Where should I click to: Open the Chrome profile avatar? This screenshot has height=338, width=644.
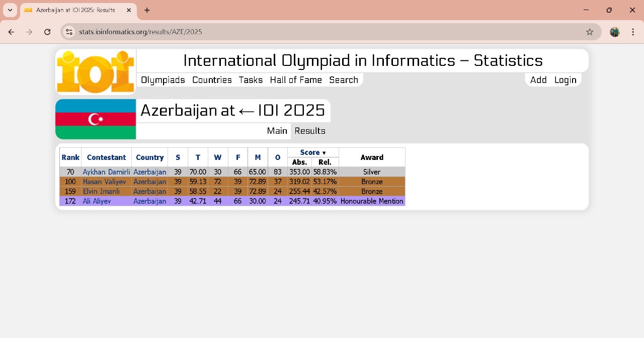(x=615, y=32)
